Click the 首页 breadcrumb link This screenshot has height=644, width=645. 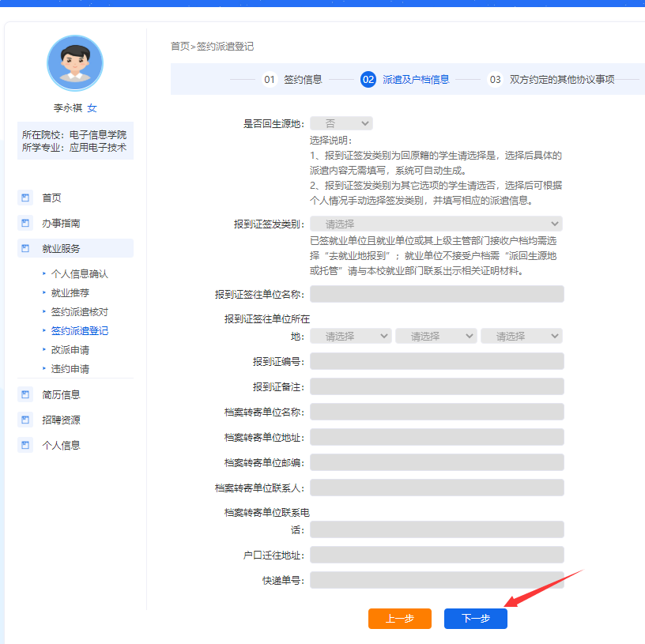pos(180,47)
